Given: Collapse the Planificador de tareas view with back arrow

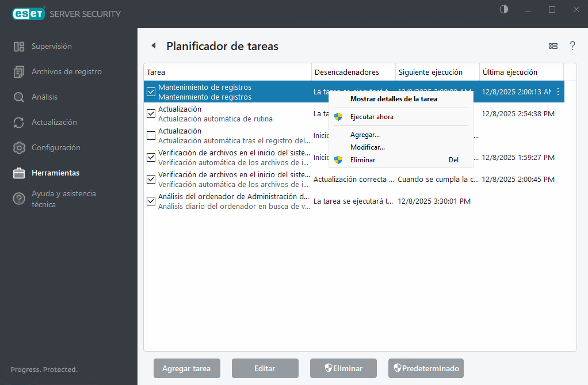Looking at the screenshot, I should click(153, 44).
